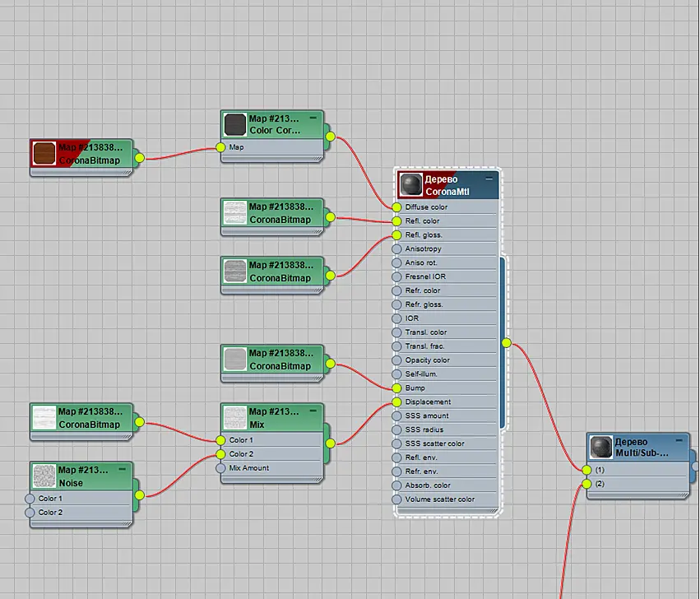Collapse the Mix map node
The width and height of the screenshot is (700, 599).
[313, 411]
